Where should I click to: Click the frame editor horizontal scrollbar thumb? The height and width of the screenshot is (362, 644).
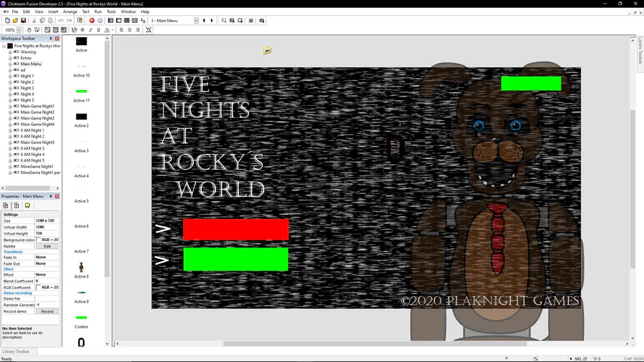click(x=374, y=344)
